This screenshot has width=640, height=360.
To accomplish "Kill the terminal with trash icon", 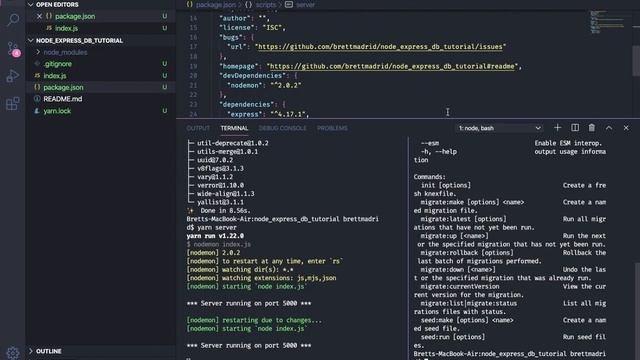I will (591, 128).
